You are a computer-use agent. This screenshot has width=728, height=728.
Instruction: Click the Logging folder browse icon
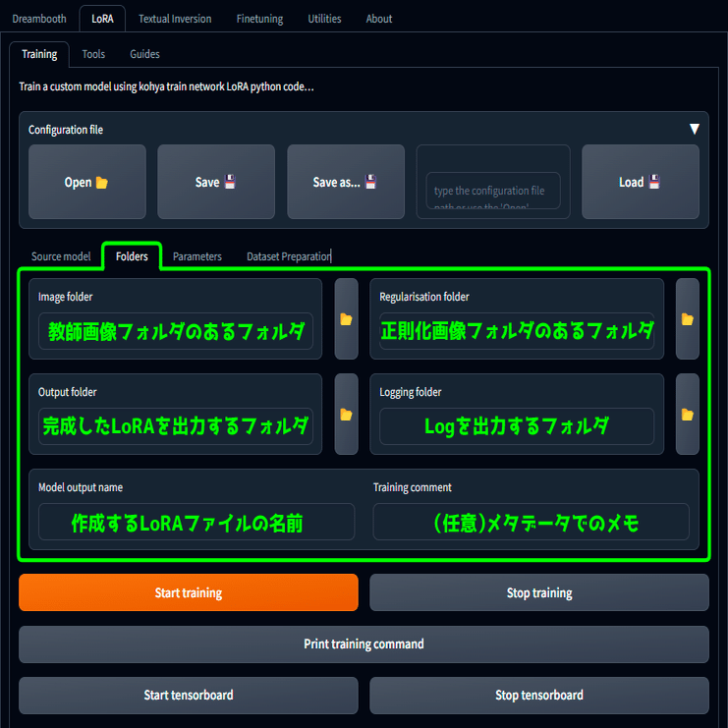click(687, 415)
